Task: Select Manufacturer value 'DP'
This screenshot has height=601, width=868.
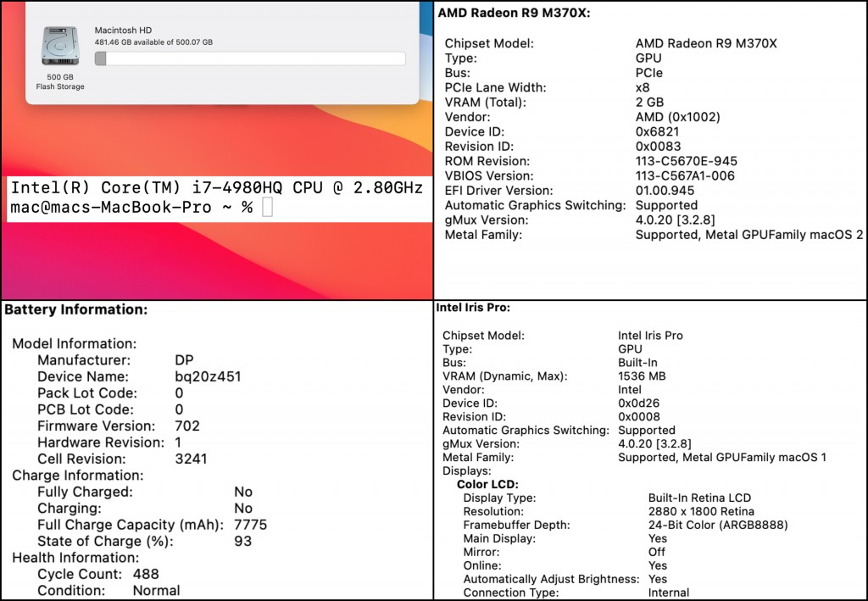Action: pos(184,360)
